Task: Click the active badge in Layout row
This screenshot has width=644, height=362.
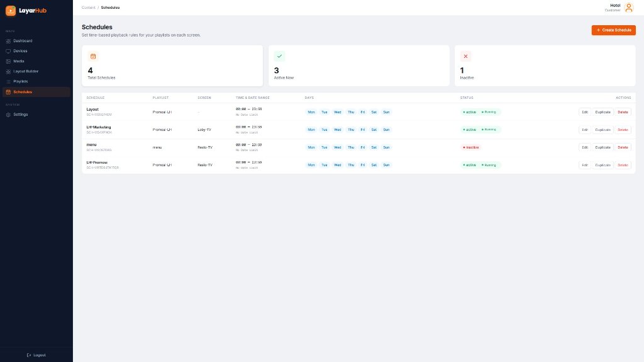Action: 469,112
